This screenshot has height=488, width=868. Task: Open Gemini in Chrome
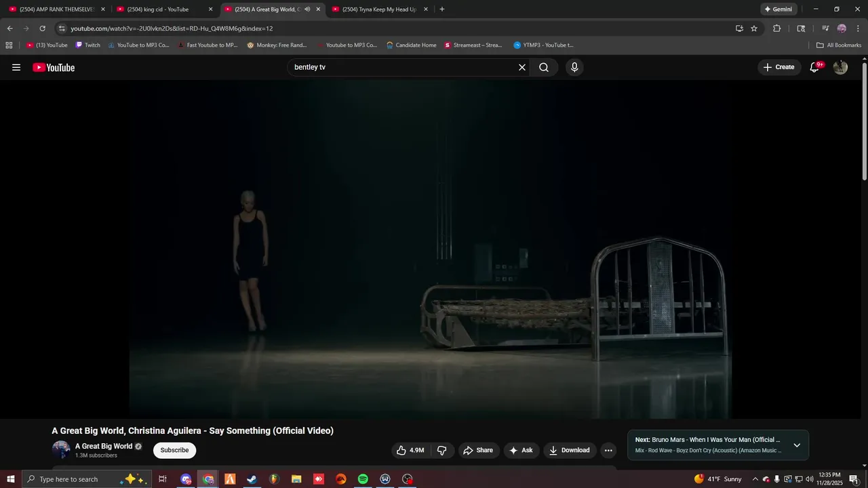778,9
